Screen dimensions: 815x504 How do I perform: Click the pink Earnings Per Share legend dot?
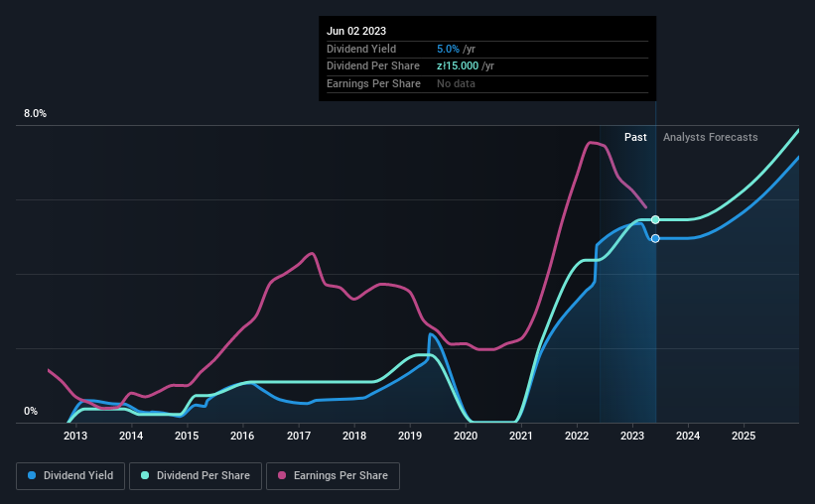click(282, 475)
